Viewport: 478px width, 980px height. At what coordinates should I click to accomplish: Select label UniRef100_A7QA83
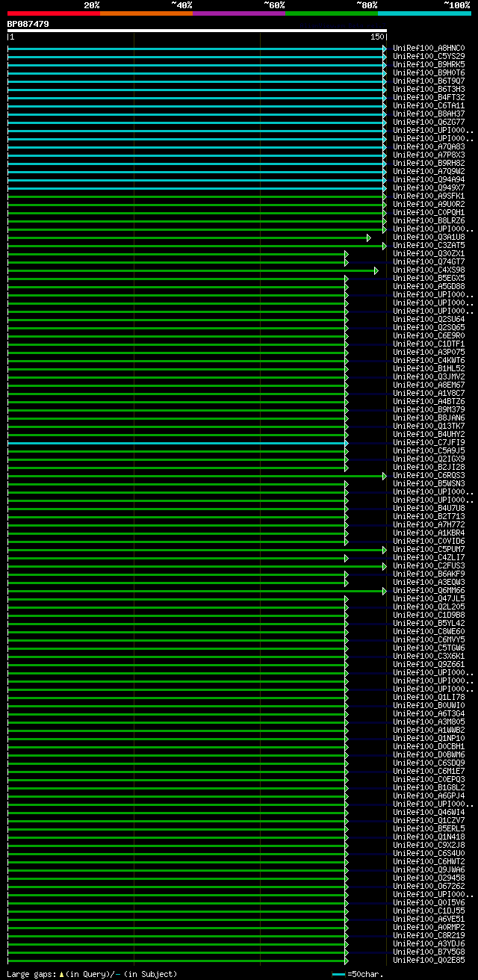[x=429, y=146]
